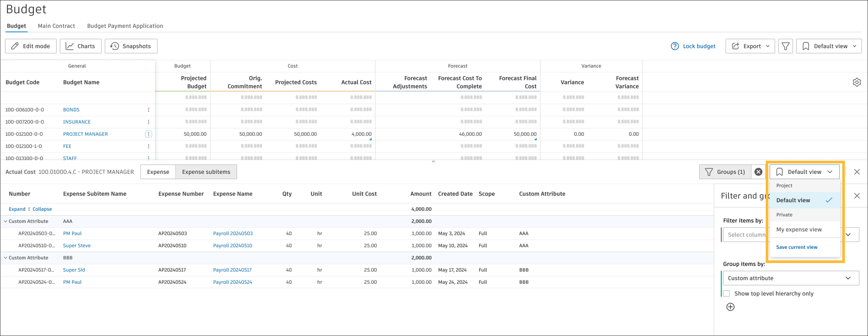
Task: Click the Forecast Cost To Complete 46,000.00 cell
Action: (470, 134)
